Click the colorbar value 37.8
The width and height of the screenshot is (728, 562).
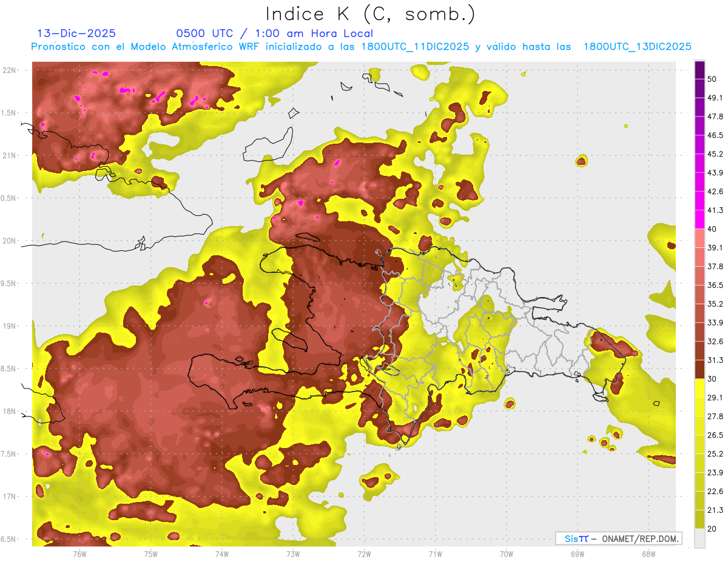click(715, 266)
